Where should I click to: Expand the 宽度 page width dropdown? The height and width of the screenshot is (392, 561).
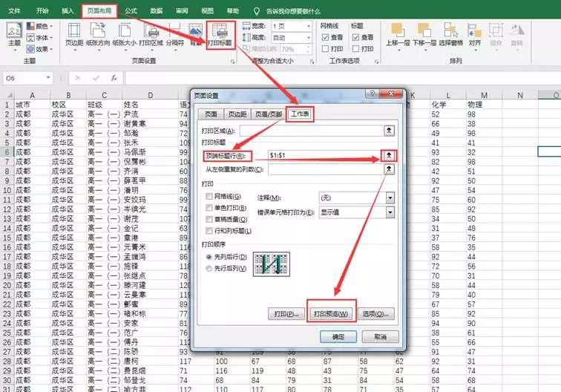(309, 27)
